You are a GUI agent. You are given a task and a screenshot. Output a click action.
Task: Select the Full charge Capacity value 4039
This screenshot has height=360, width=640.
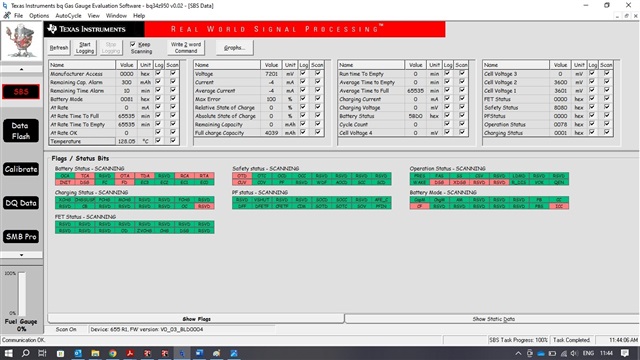point(271,133)
